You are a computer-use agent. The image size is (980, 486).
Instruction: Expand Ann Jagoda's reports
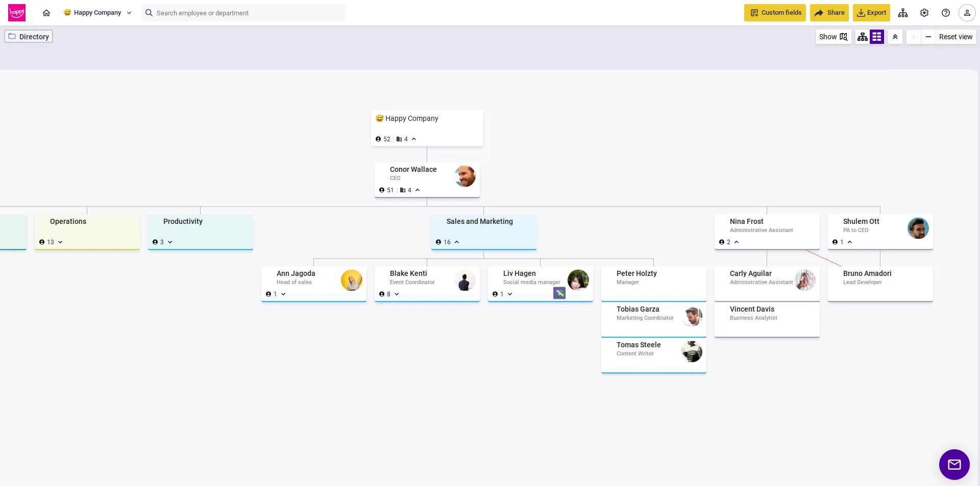click(283, 294)
